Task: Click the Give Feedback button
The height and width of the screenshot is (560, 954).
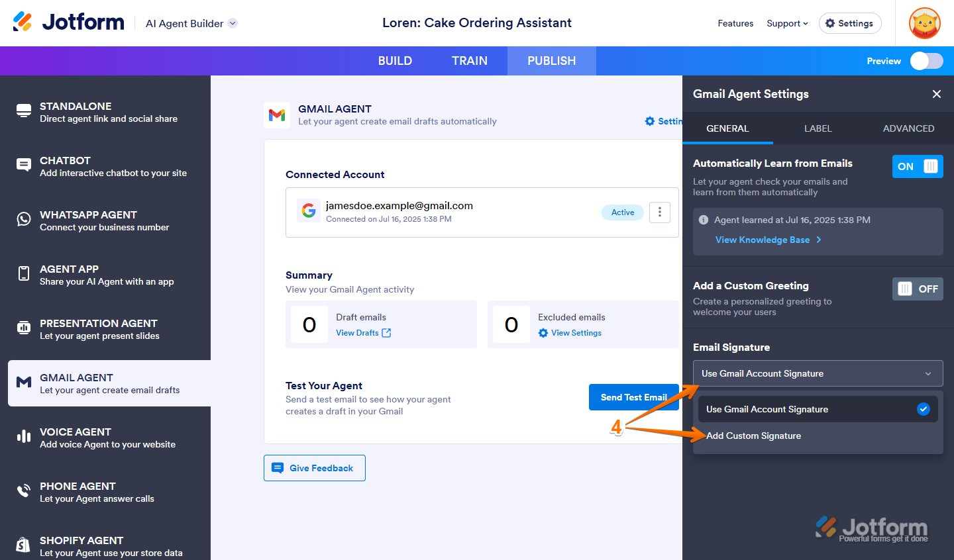Action: tap(315, 468)
